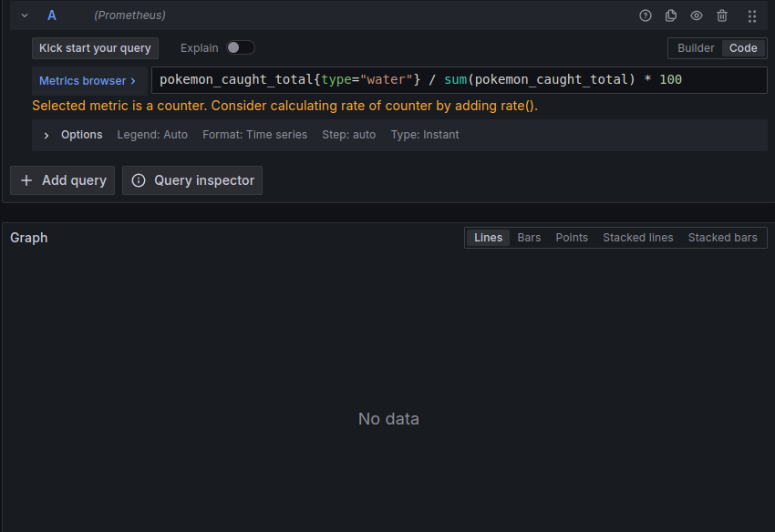Click the Query inspector info icon

(139, 180)
